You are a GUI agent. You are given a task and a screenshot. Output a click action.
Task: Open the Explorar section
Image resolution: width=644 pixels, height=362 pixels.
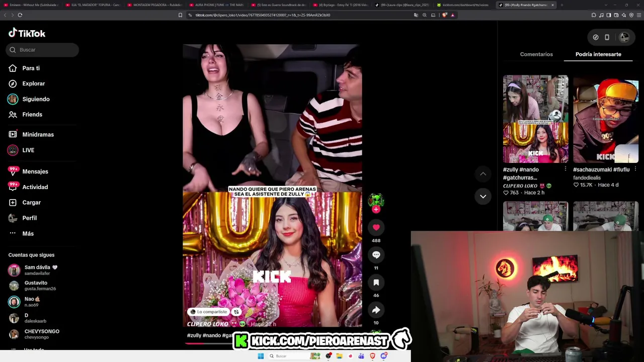[27, 83]
